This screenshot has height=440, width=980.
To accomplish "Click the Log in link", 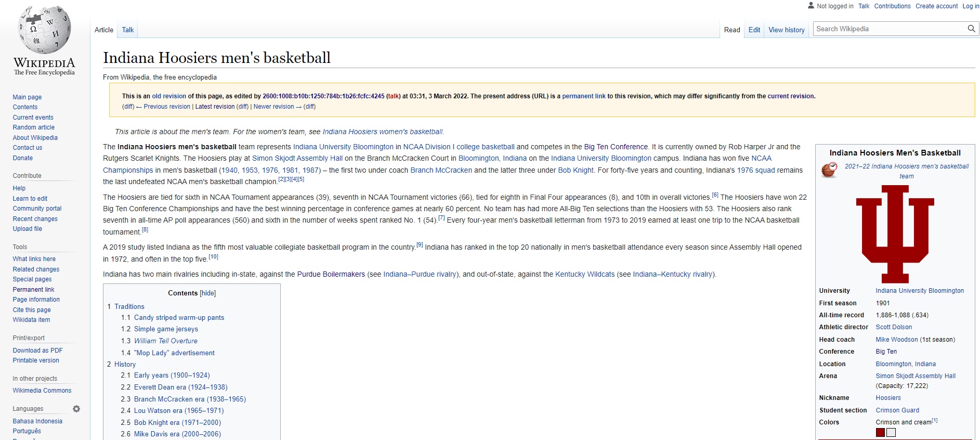I will click(x=971, y=6).
